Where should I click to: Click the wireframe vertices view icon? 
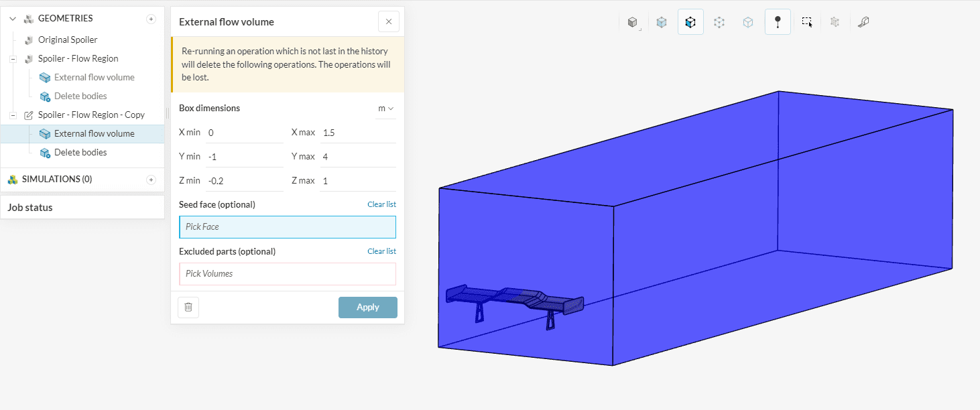tap(719, 22)
